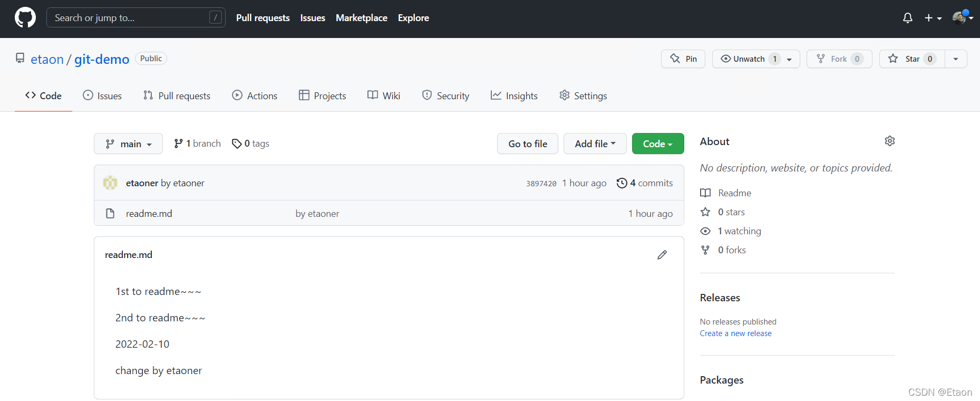
Task: Click Go to file
Action: point(528,144)
